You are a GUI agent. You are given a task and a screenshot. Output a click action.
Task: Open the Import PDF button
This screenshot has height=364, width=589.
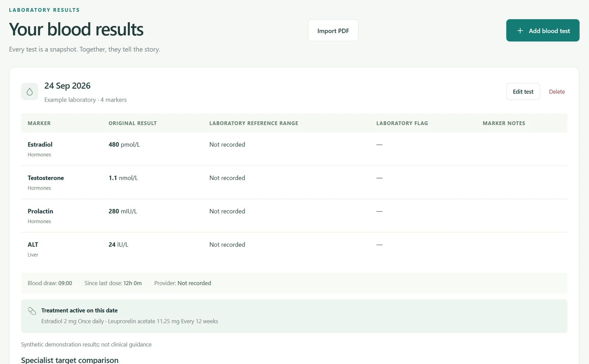(333, 31)
